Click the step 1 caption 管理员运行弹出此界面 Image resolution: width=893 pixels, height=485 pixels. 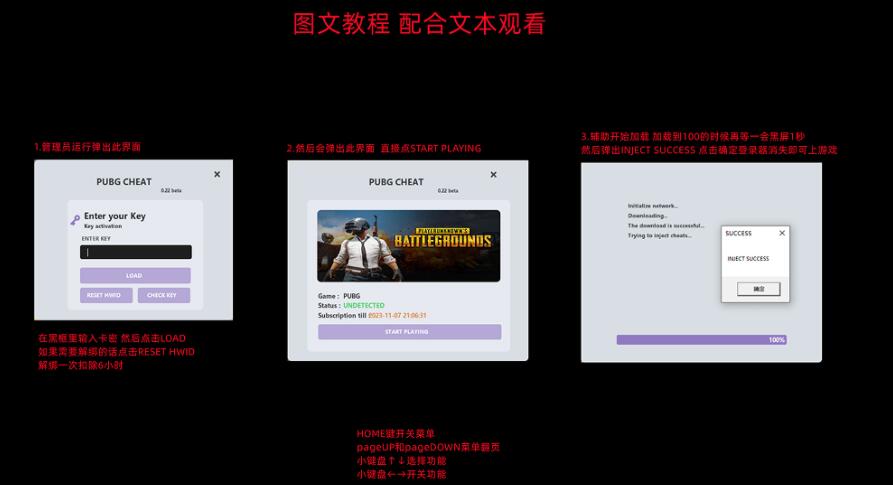87,147
